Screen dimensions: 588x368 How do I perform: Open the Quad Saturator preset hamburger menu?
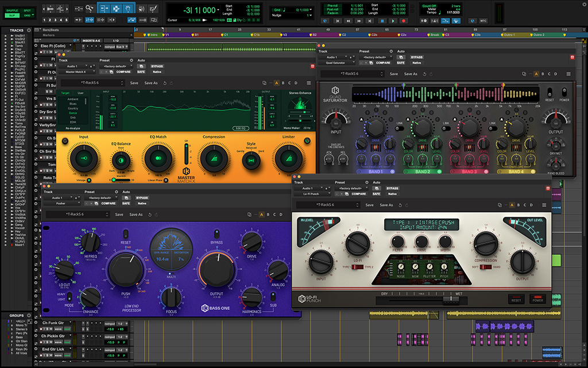click(x=568, y=74)
